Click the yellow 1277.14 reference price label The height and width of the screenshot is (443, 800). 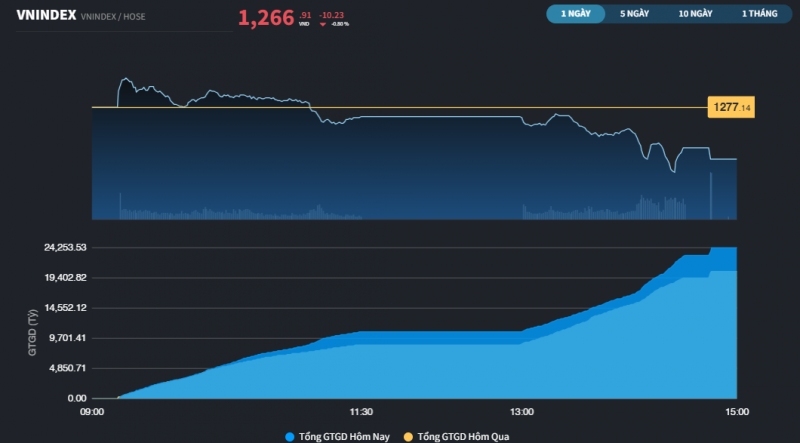(x=730, y=107)
